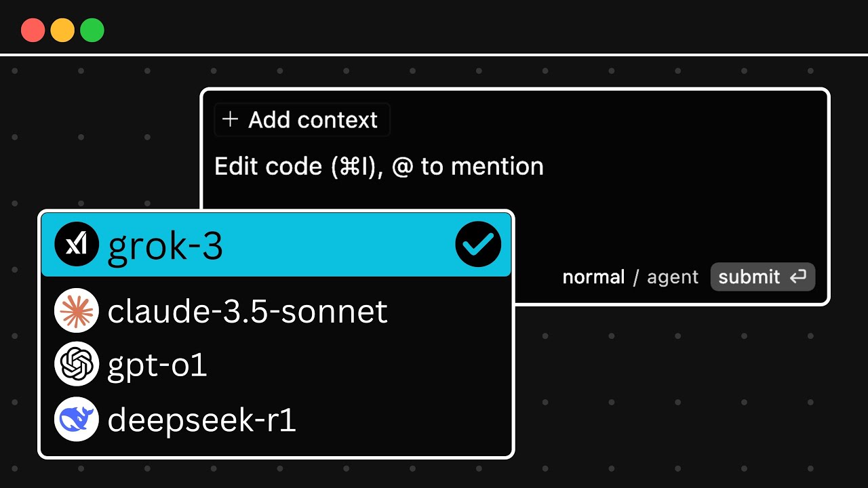Image resolution: width=868 pixels, height=488 pixels.
Task: Minimize the window with the yellow button
Action: pos(62,30)
